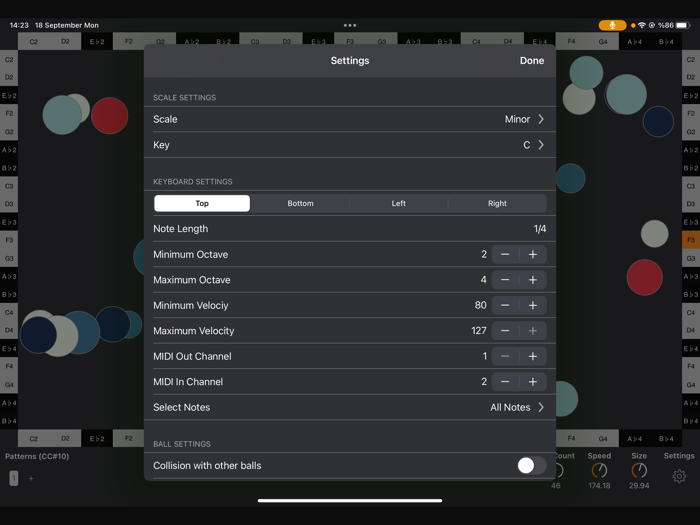Tap the B♭4 key on bottom keyboard
Screen dimensions: 700x525
[666, 438]
